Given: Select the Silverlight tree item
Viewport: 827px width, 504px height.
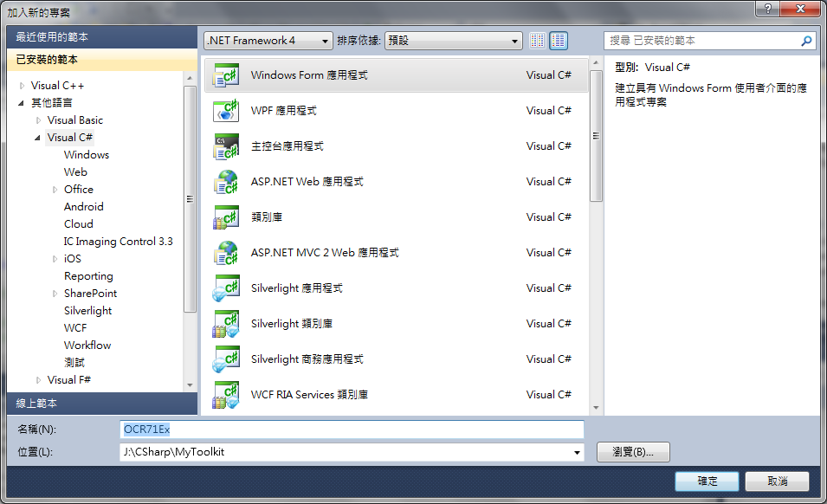Looking at the screenshot, I should pyautogui.click(x=87, y=311).
